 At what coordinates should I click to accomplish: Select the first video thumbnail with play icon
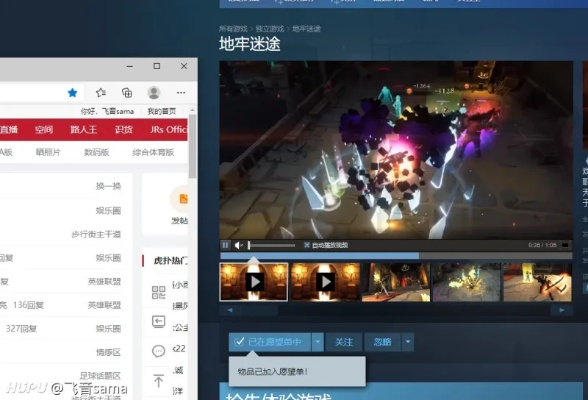254,282
